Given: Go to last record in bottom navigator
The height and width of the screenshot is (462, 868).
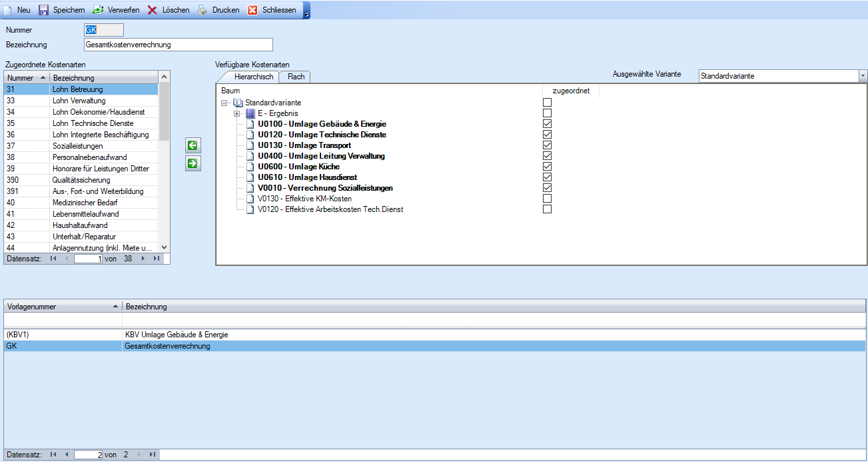Looking at the screenshot, I should tap(153, 454).
